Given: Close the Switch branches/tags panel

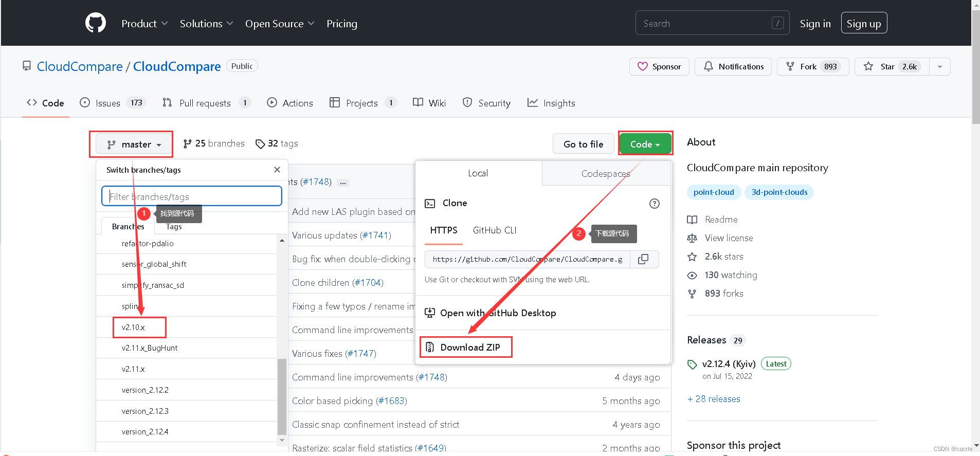Looking at the screenshot, I should point(277,170).
